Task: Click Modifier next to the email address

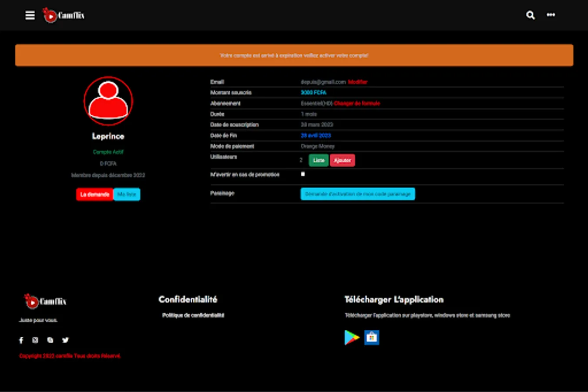Action: (x=358, y=82)
